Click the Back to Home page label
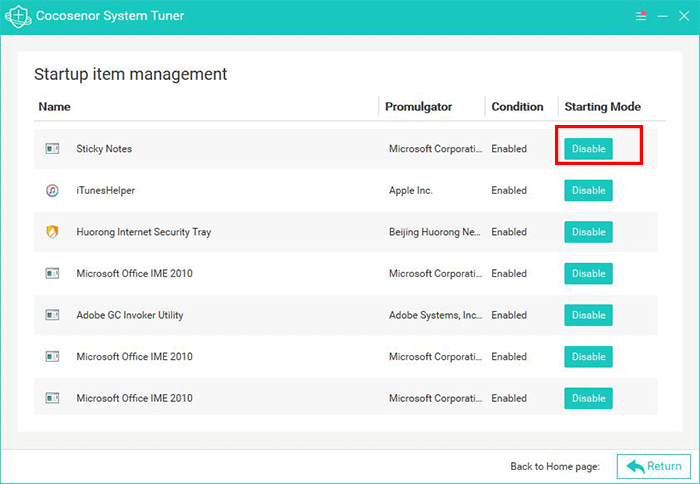Screen dimensions: 700x484 point(555,467)
